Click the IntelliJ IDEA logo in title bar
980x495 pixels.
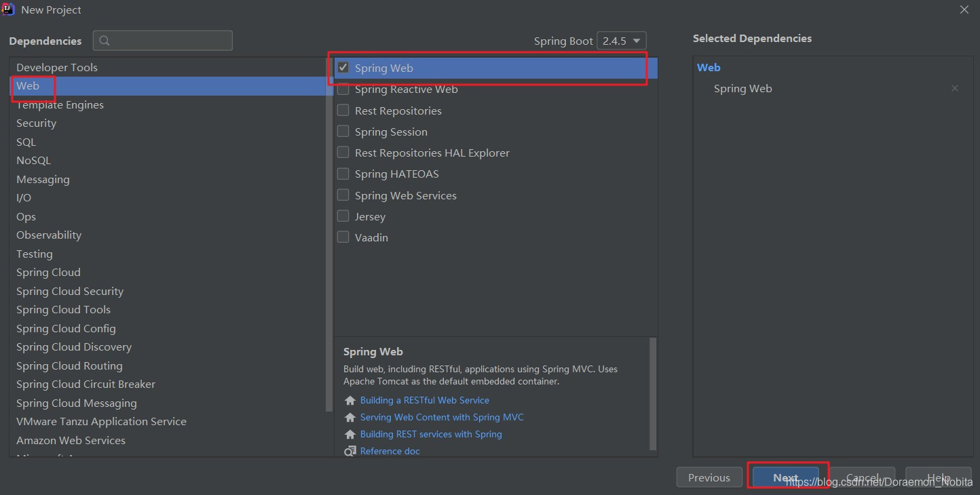click(x=9, y=9)
